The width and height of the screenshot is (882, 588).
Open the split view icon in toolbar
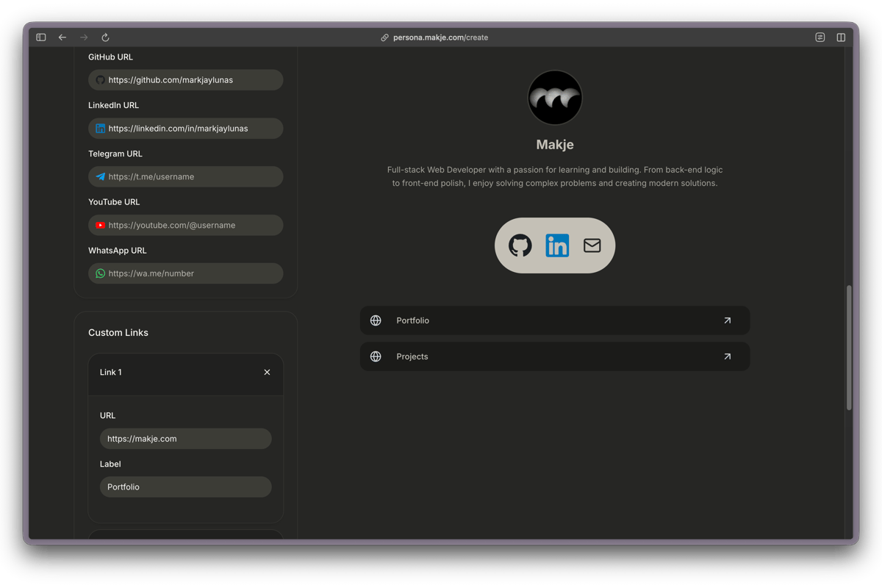[x=841, y=37]
